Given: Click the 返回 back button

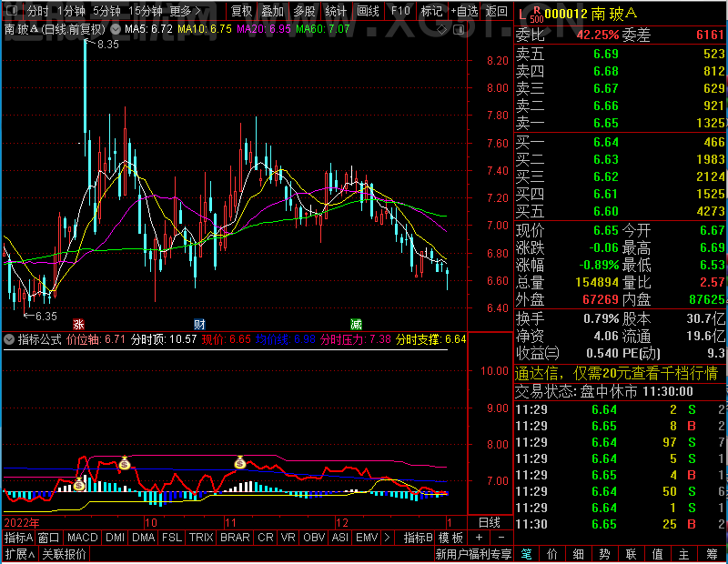Looking at the screenshot, I should pos(496,11).
